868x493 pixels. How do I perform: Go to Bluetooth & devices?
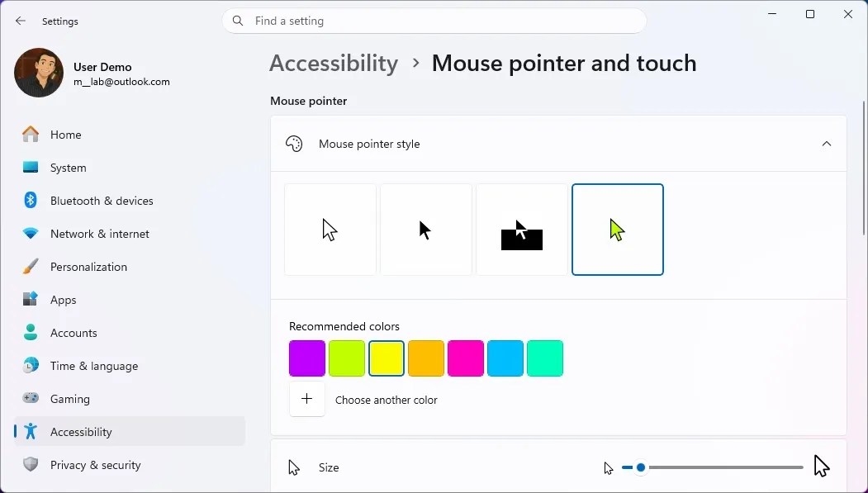click(x=130, y=201)
